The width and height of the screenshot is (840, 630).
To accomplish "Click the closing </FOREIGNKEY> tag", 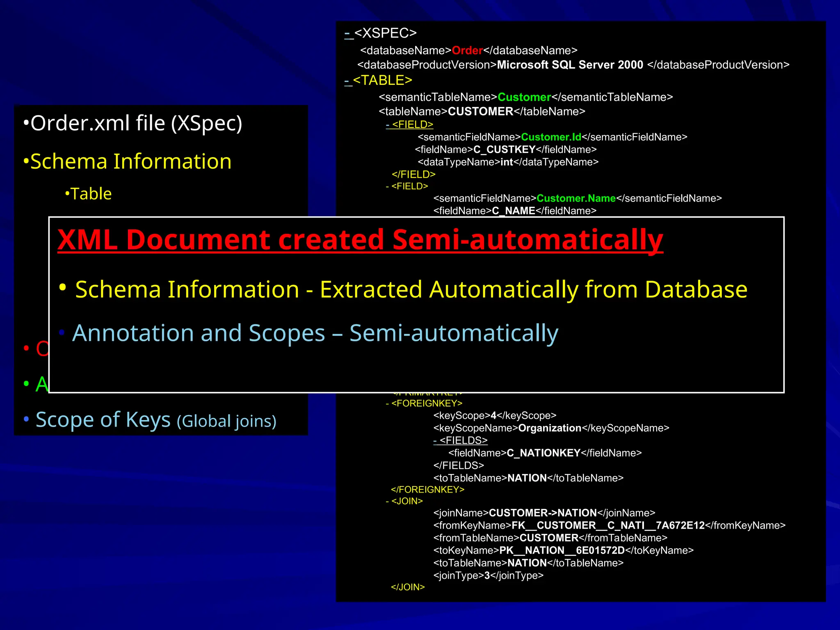I will click(427, 490).
